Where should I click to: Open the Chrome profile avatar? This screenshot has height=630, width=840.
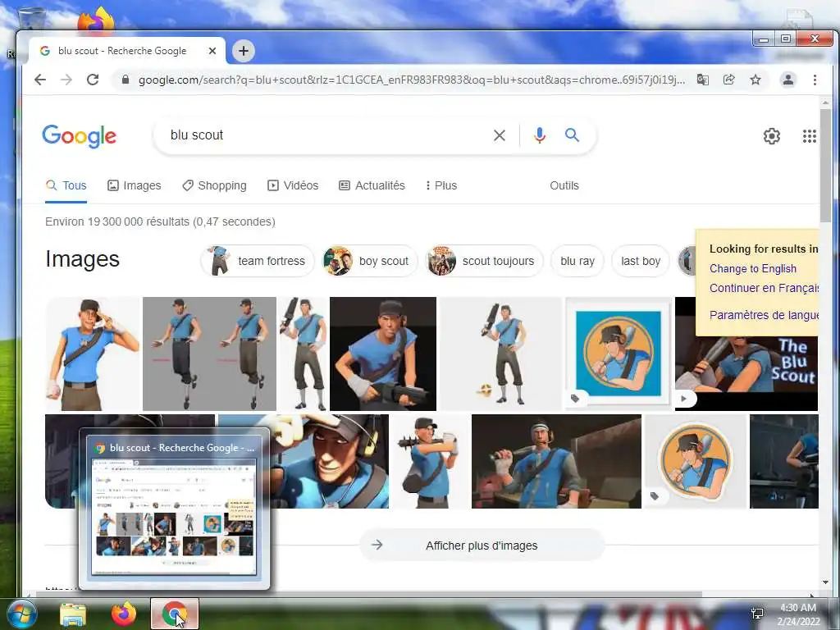click(788, 80)
